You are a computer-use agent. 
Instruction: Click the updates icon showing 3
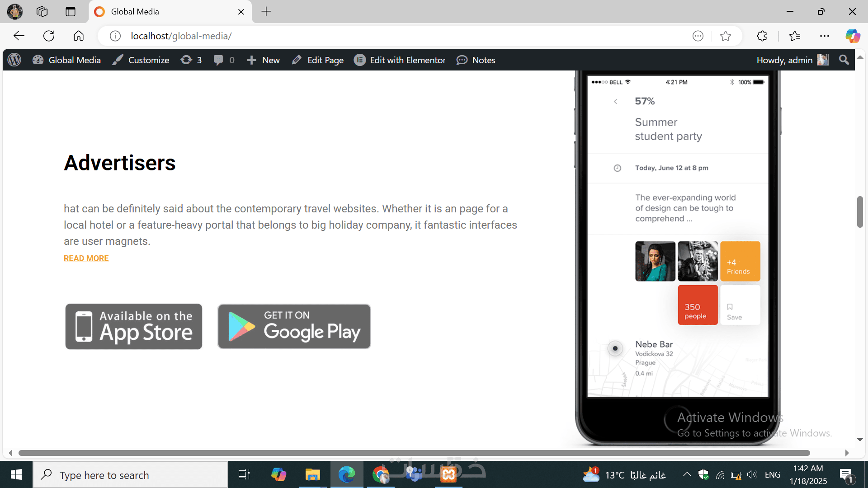[191, 60]
